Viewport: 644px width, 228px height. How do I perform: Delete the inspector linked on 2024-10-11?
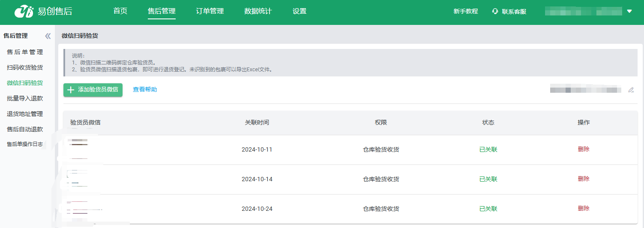tap(584, 149)
